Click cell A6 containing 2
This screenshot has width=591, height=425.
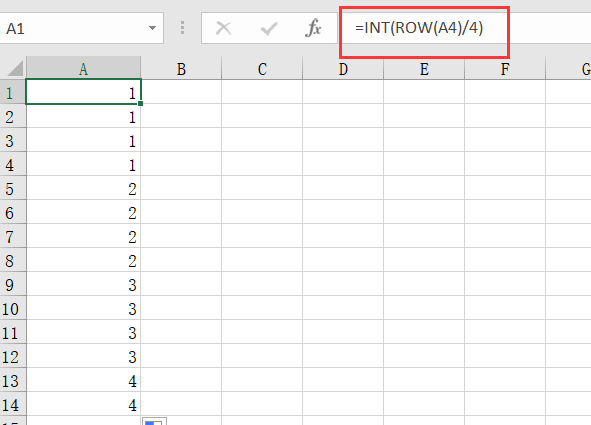click(x=83, y=212)
